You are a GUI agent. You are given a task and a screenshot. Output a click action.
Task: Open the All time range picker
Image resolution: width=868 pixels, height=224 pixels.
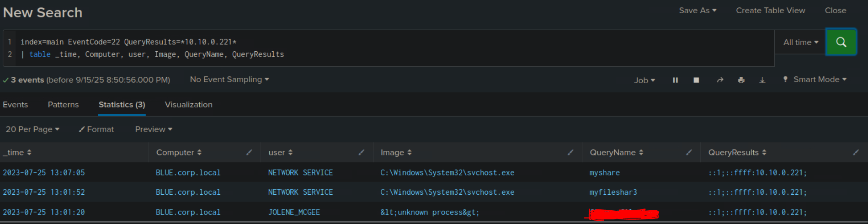tap(800, 42)
